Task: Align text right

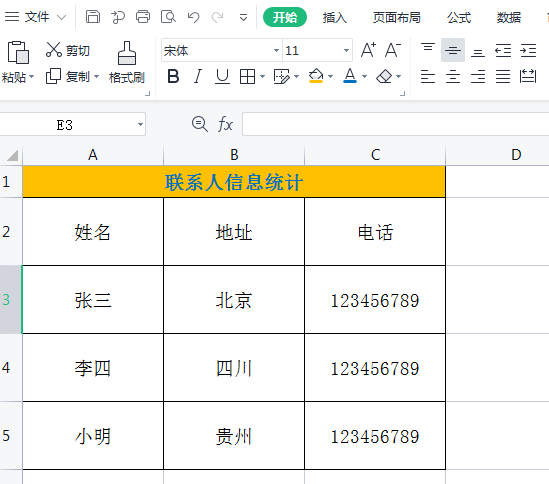Action: 478,76
